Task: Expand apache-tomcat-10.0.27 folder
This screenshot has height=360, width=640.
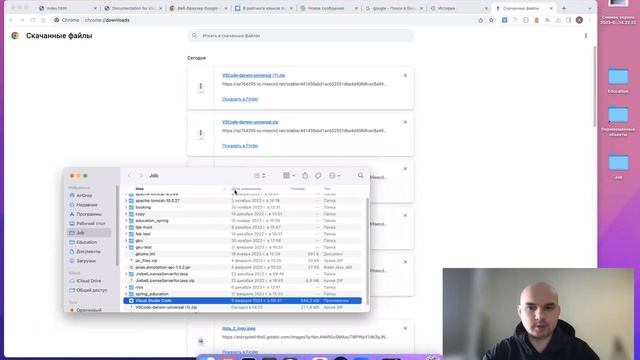Action: coord(126,201)
